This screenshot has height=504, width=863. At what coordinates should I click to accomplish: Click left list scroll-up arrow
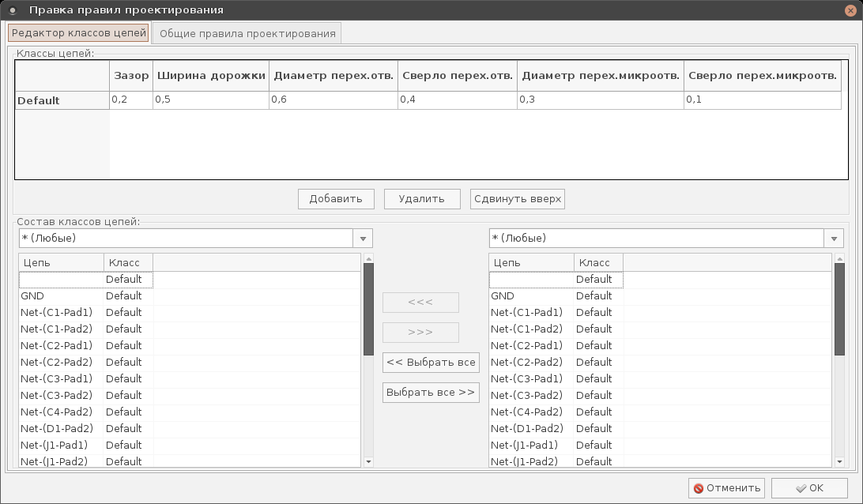(369, 258)
